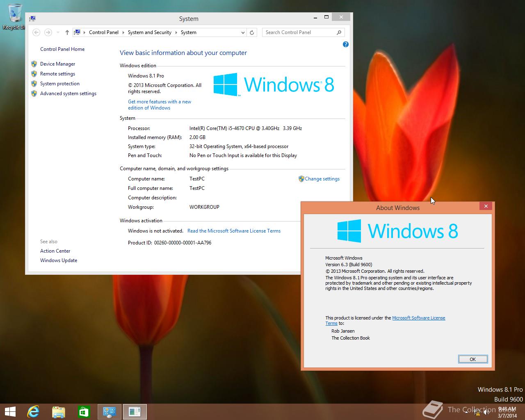Viewport: 525px width, 420px height.
Task: Open Windows Update link
Action: pyautogui.click(x=59, y=260)
